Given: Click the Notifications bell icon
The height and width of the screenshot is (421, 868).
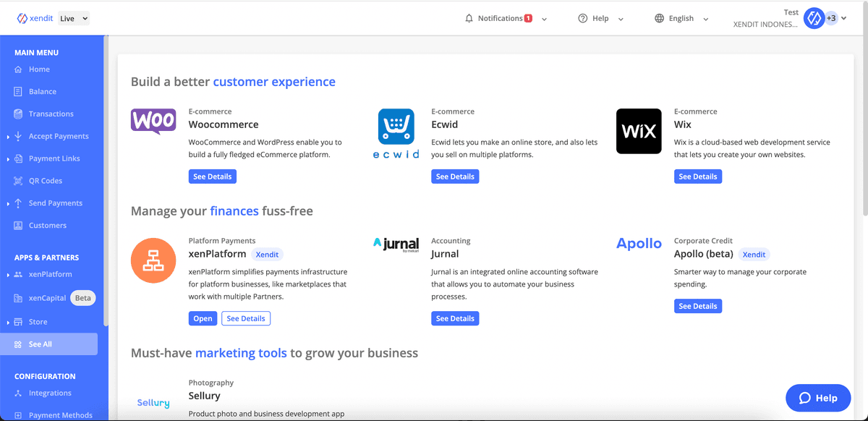Looking at the screenshot, I should tap(469, 18).
